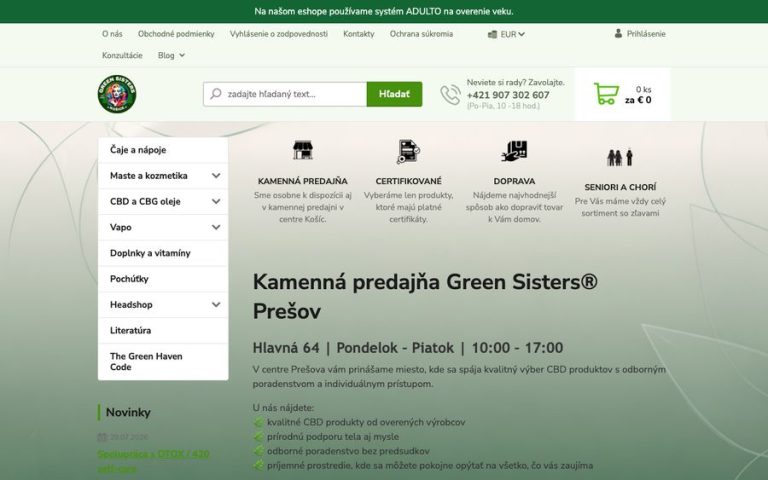Image resolution: width=768 pixels, height=480 pixels.
Task: Click the ADULTO age verification banner text
Action: [x=384, y=11]
